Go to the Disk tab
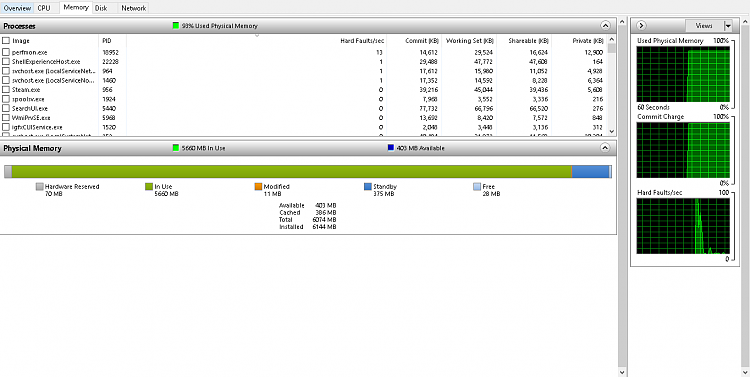 pyautogui.click(x=101, y=8)
